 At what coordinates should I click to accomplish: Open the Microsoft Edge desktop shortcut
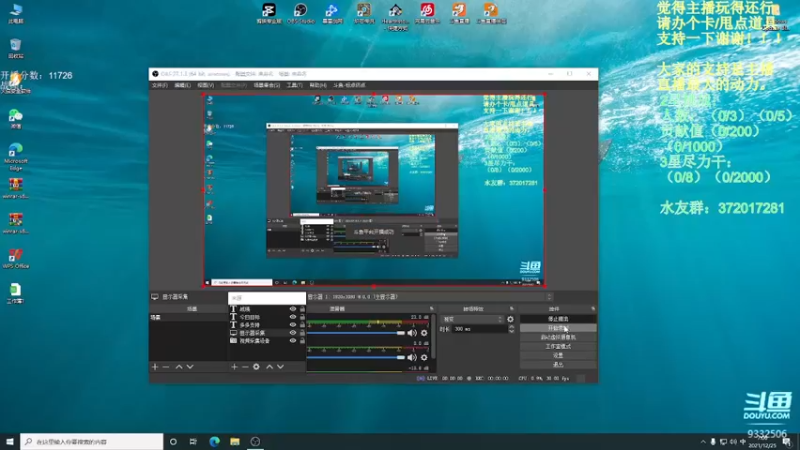pyautogui.click(x=16, y=156)
